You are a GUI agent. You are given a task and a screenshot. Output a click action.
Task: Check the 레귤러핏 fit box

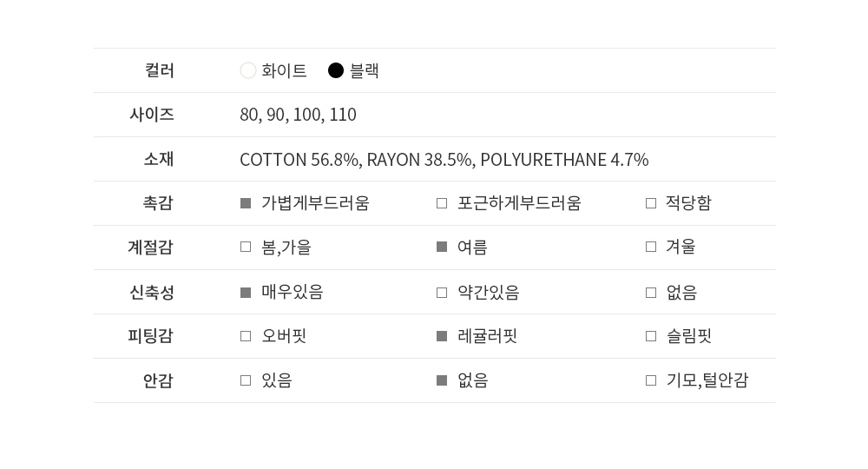pos(442,336)
